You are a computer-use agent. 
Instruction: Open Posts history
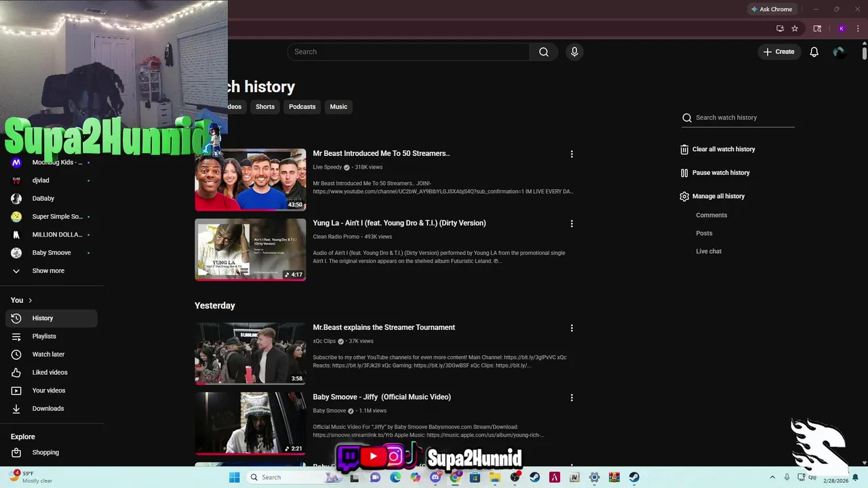coord(704,233)
